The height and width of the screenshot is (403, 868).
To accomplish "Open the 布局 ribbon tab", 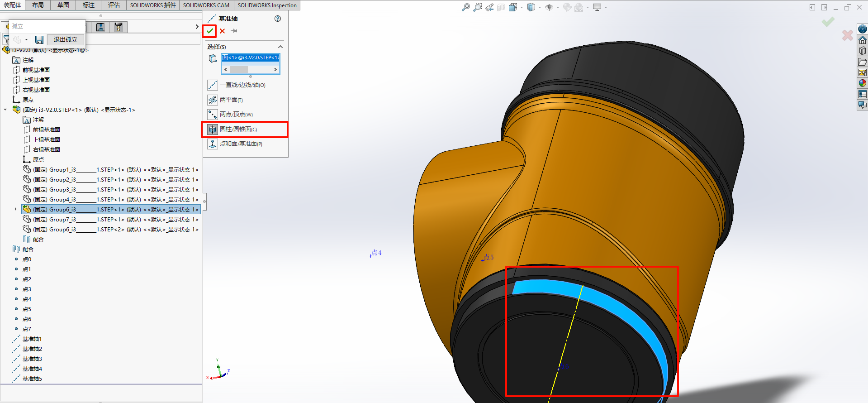I will tap(38, 5).
